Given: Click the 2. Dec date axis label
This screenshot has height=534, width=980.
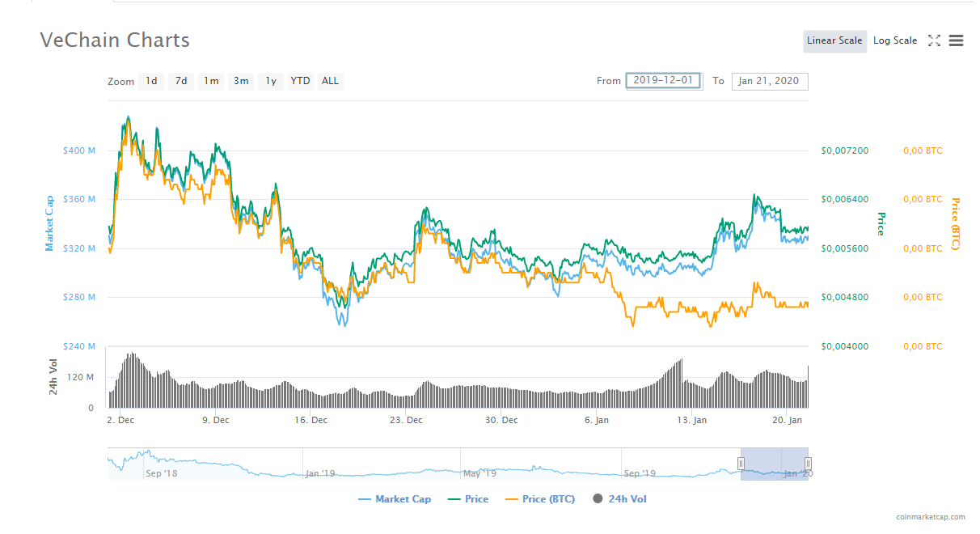Looking at the screenshot, I should (x=120, y=420).
